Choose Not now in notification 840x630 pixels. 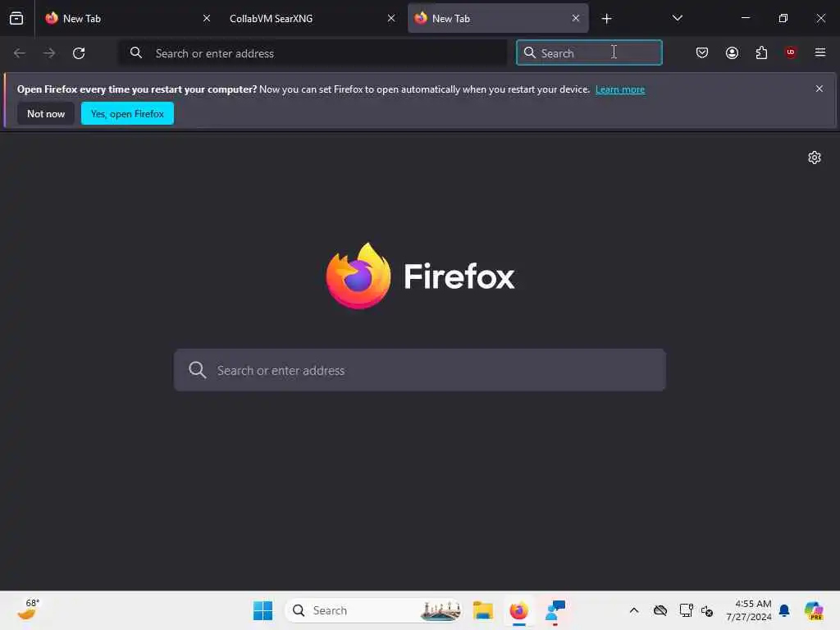click(46, 113)
